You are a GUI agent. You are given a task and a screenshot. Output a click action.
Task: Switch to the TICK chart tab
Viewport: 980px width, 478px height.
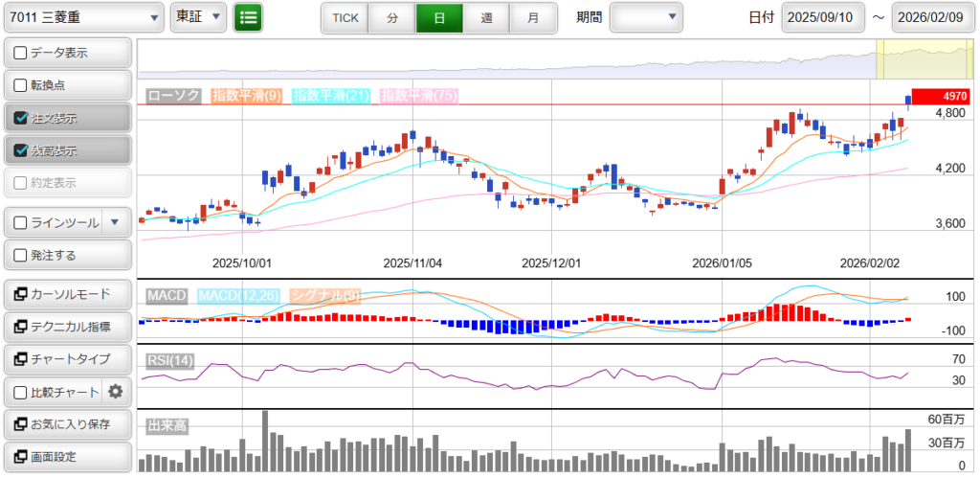point(345,17)
